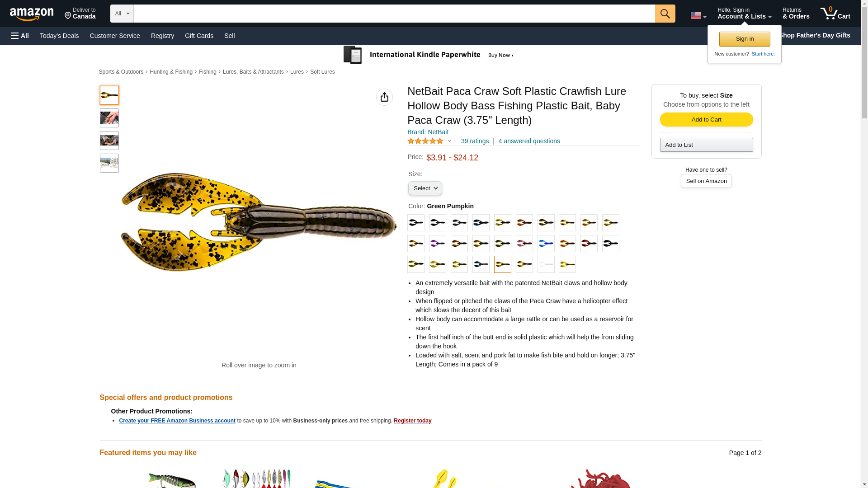Viewport: 868px width, 488px height.
Task: Open the shopping cart icon
Action: [835, 14]
